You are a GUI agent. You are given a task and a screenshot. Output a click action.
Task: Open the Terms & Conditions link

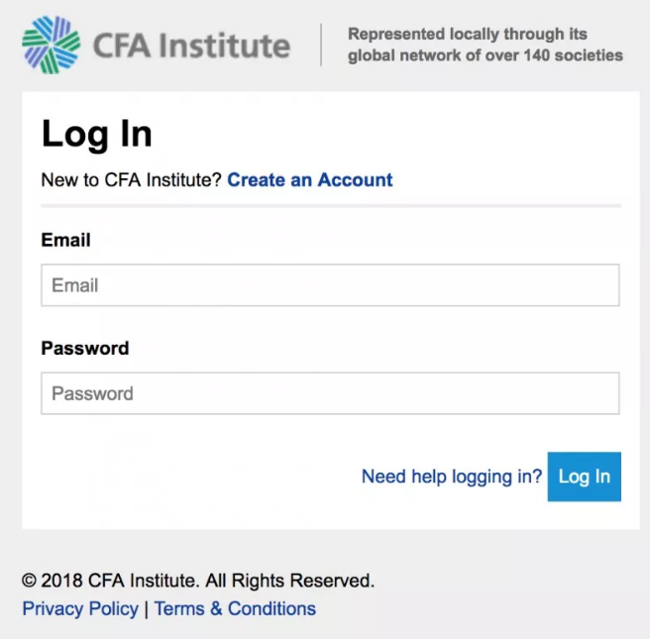tap(235, 608)
